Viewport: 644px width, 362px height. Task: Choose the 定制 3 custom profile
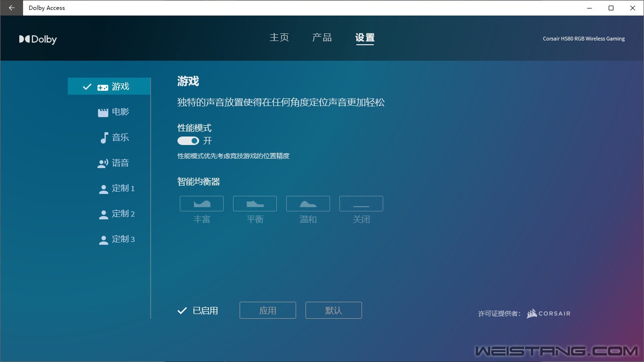point(117,240)
